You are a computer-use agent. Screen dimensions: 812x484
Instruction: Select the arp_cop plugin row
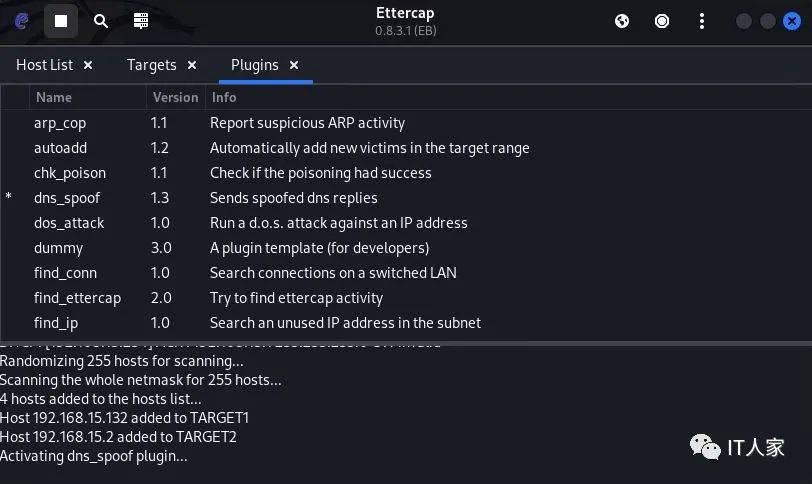pyautogui.click(x=60, y=123)
